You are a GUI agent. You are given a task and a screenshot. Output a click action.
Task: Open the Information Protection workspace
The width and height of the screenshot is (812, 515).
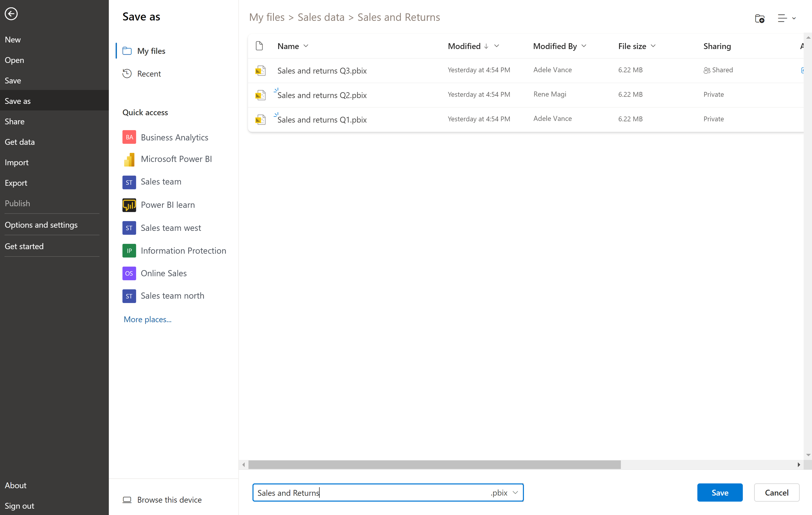pyautogui.click(x=184, y=250)
